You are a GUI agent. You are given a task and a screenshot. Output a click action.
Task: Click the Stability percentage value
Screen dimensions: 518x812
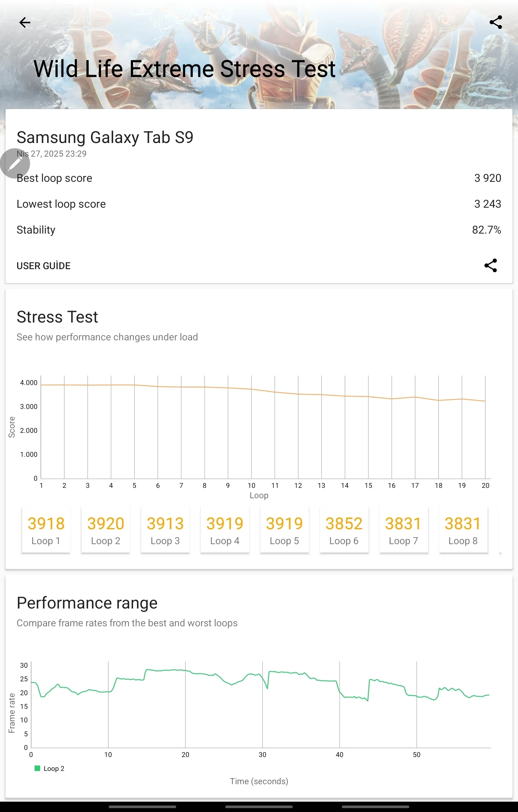coord(486,230)
